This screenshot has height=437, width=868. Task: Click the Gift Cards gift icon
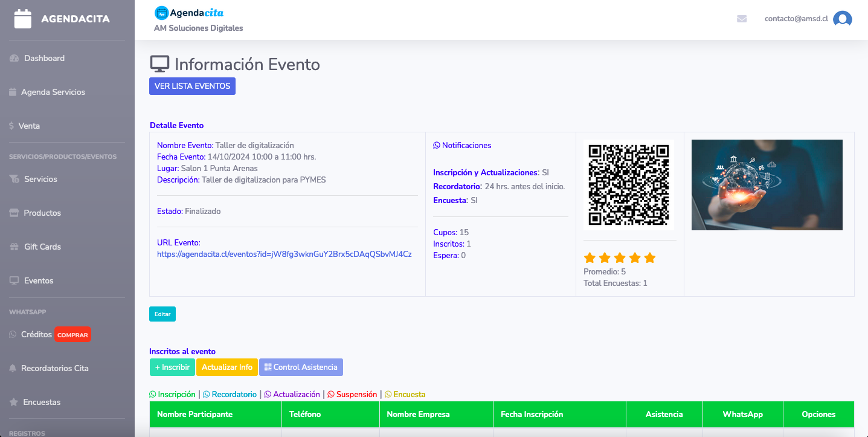point(14,247)
